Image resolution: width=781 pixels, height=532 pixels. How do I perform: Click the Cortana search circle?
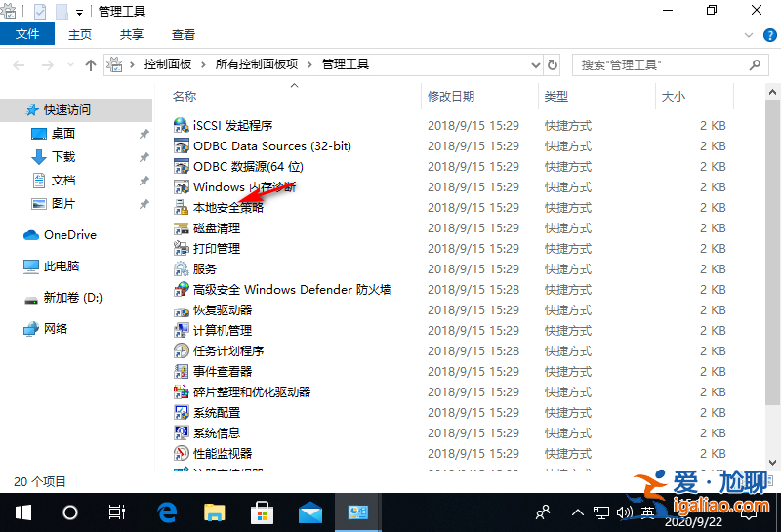[x=70, y=512]
